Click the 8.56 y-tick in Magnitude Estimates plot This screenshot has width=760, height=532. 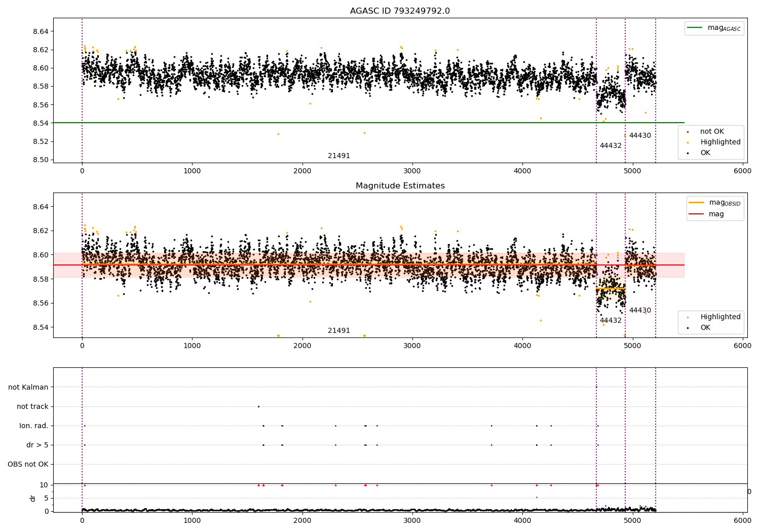pos(41,303)
